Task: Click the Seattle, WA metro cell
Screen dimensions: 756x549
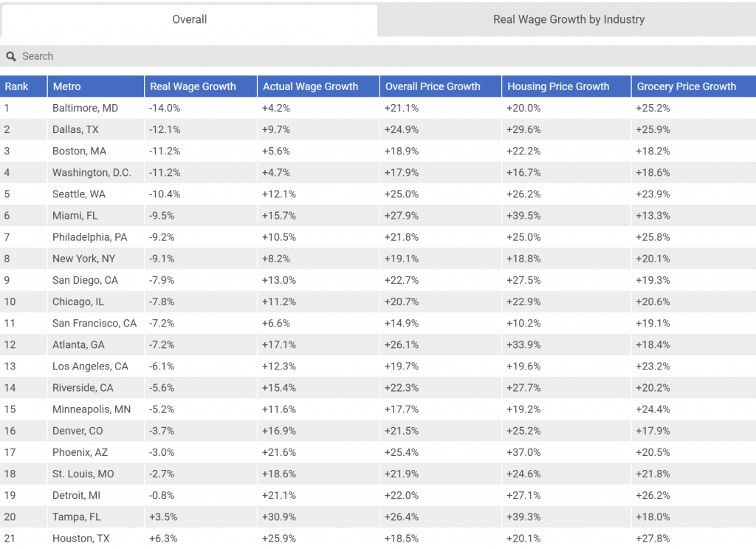Action: (79, 194)
